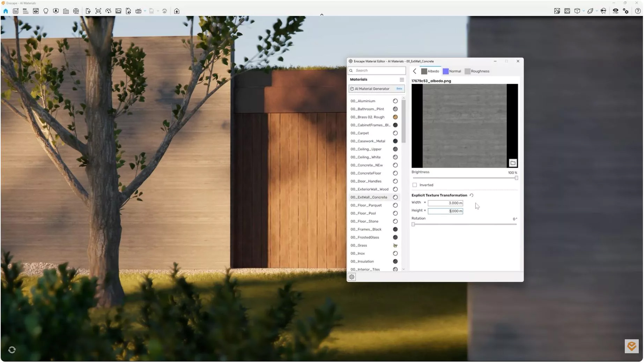
Task: Click the Rotation slider handle
Action: (413, 225)
